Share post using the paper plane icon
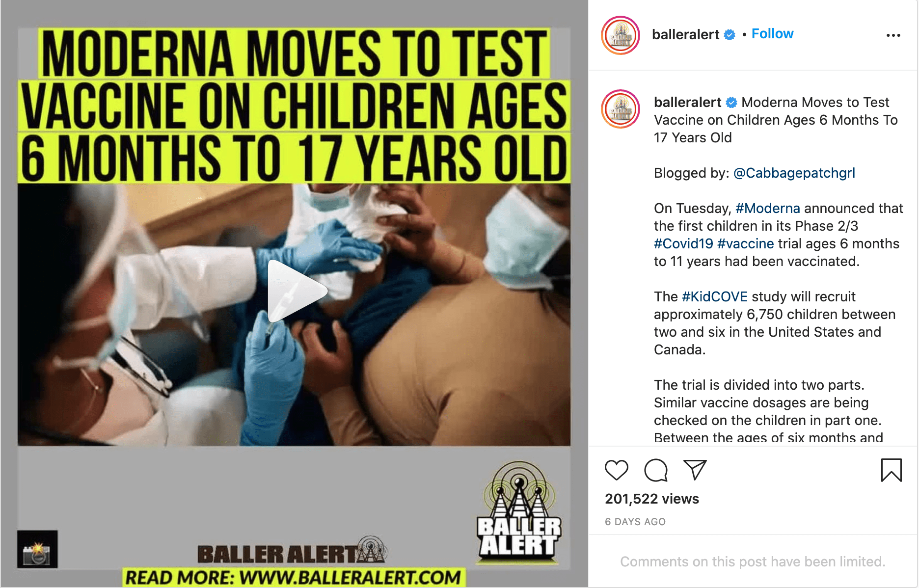The width and height of the screenshot is (919, 588). click(x=695, y=470)
